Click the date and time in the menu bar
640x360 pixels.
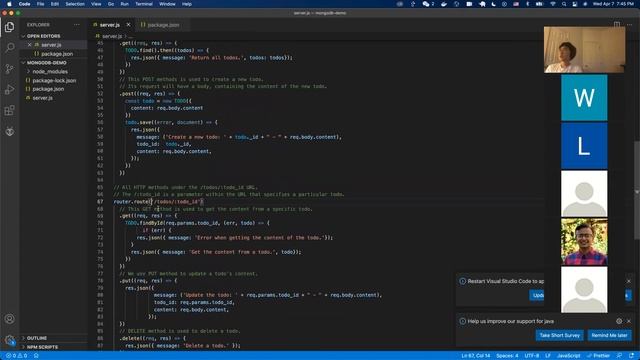tap(613, 4)
